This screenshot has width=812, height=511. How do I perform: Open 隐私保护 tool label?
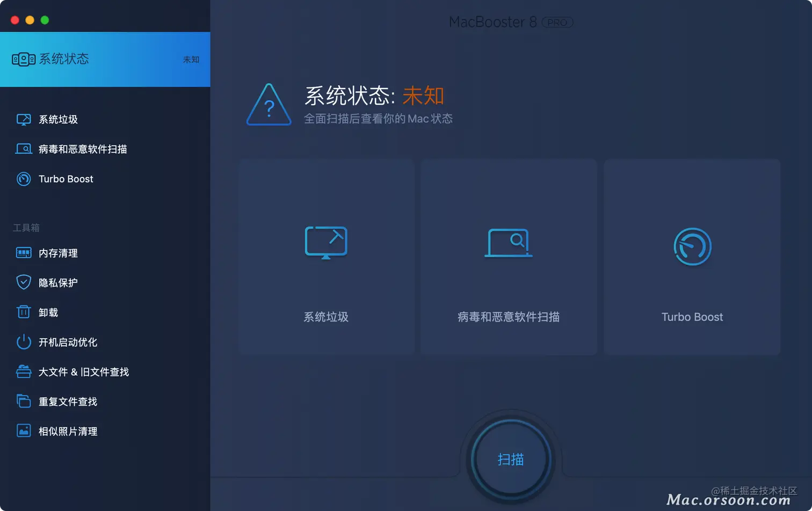point(59,282)
